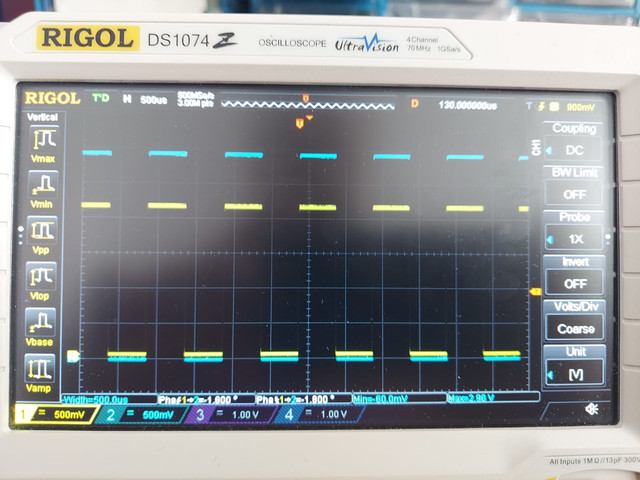
Task: Select the orange trigger position marker
Action: coord(300,123)
